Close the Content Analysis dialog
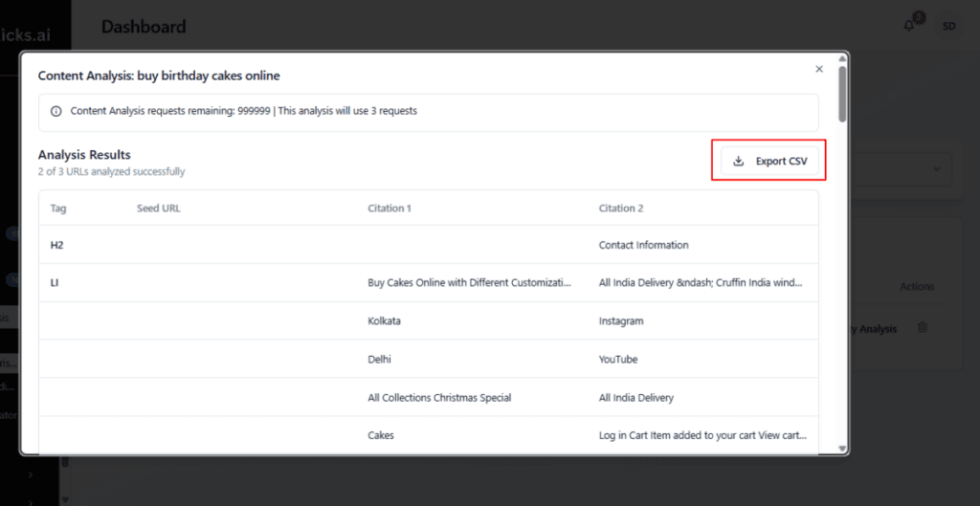980x506 pixels. [x=818, y=69]
